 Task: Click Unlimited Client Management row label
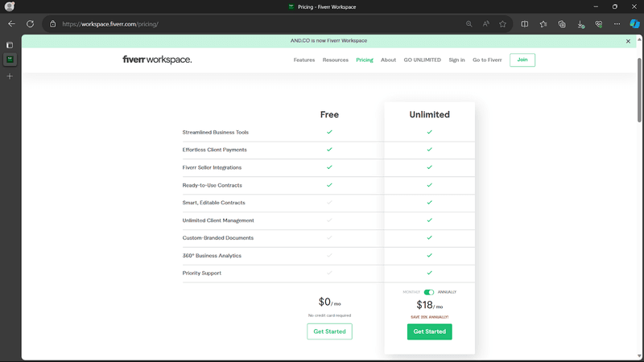point(218,220)
